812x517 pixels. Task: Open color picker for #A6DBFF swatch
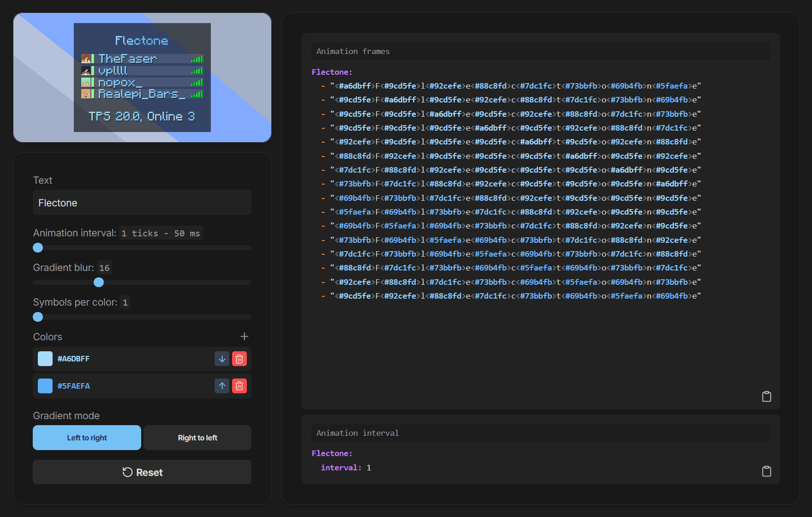[45, 359]
